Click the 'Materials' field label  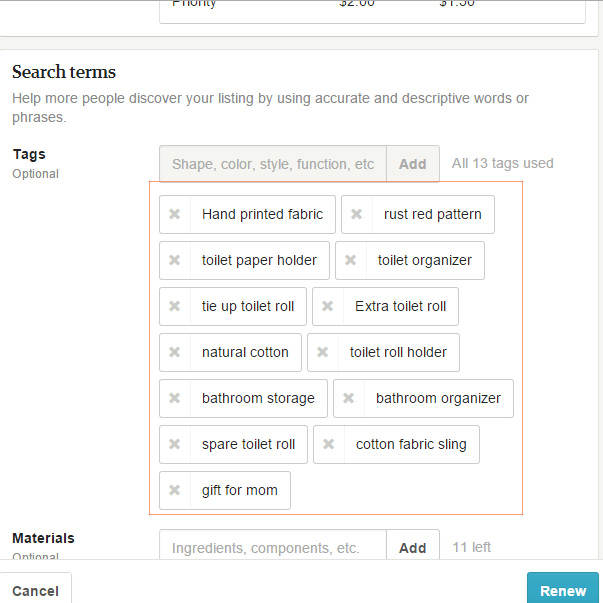[43, 538]
